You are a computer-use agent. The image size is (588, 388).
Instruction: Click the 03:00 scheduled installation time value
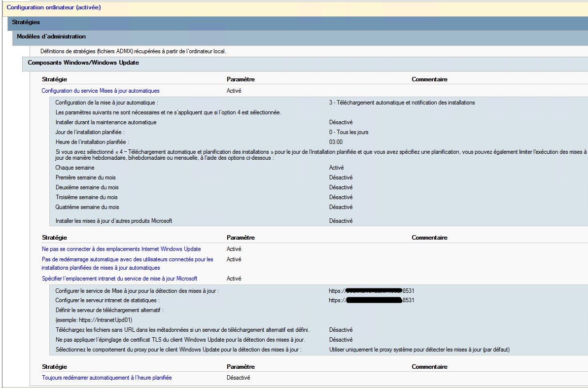coord(336,142)
